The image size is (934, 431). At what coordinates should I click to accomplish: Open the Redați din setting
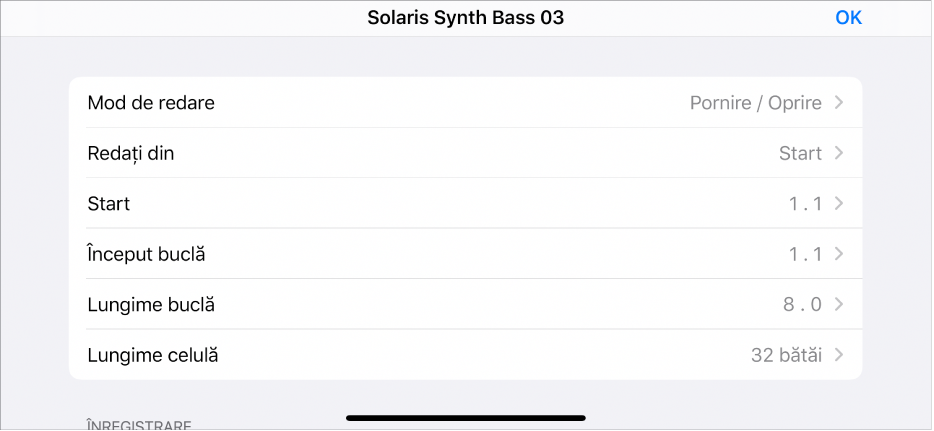pos(465,153)
